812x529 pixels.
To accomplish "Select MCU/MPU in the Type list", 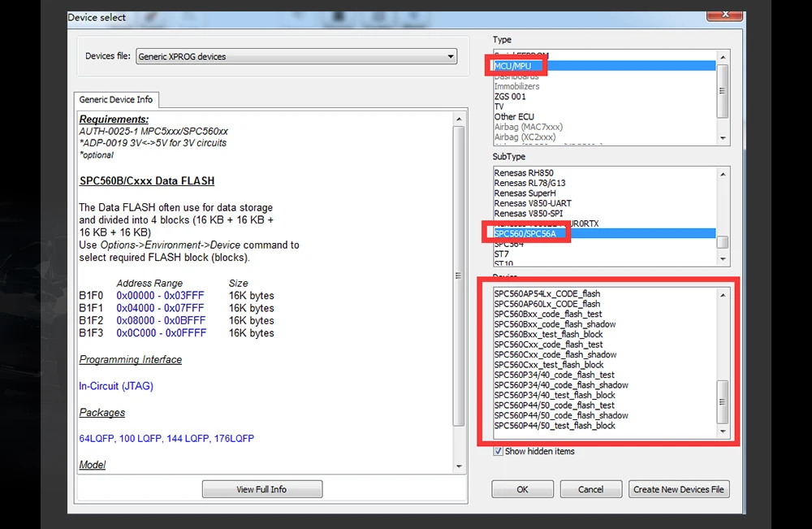I will click(x=604, y=66).
